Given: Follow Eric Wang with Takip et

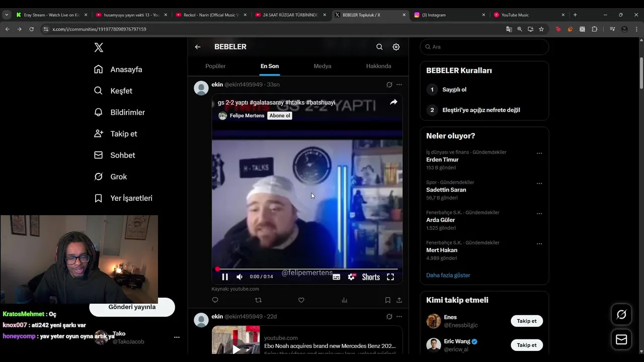Looking at the screenshot, I should coord(527,345).
